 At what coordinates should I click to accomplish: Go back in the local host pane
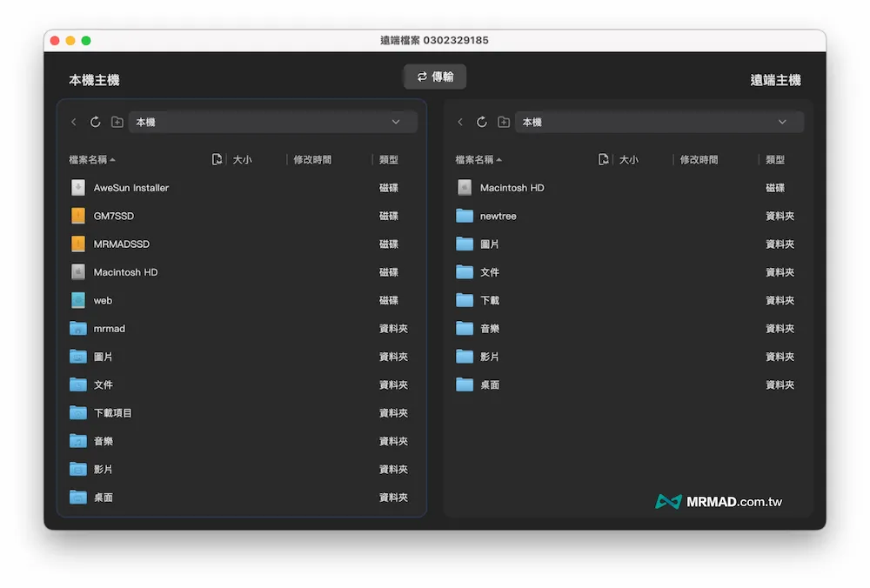[74, 122]
